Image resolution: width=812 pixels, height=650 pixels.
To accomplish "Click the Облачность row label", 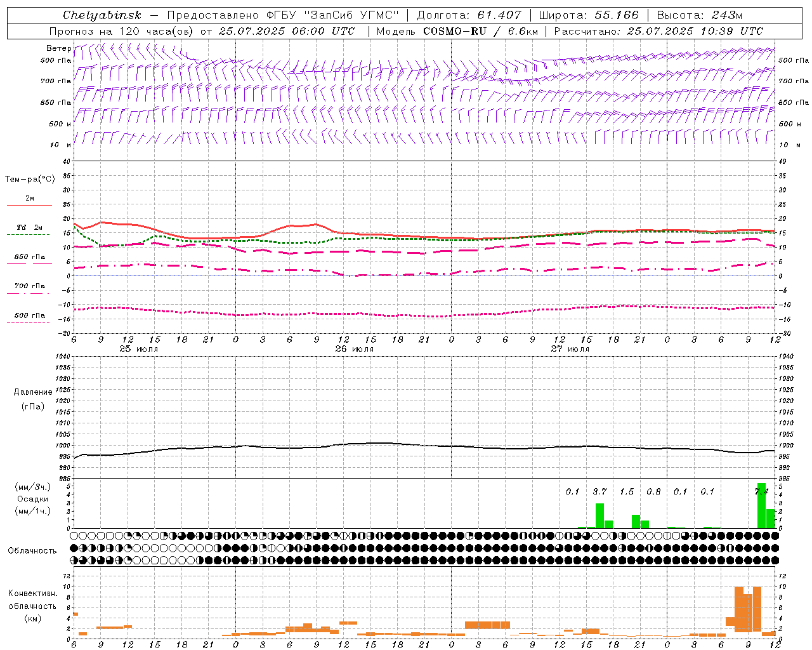I will tap(32, 550).
